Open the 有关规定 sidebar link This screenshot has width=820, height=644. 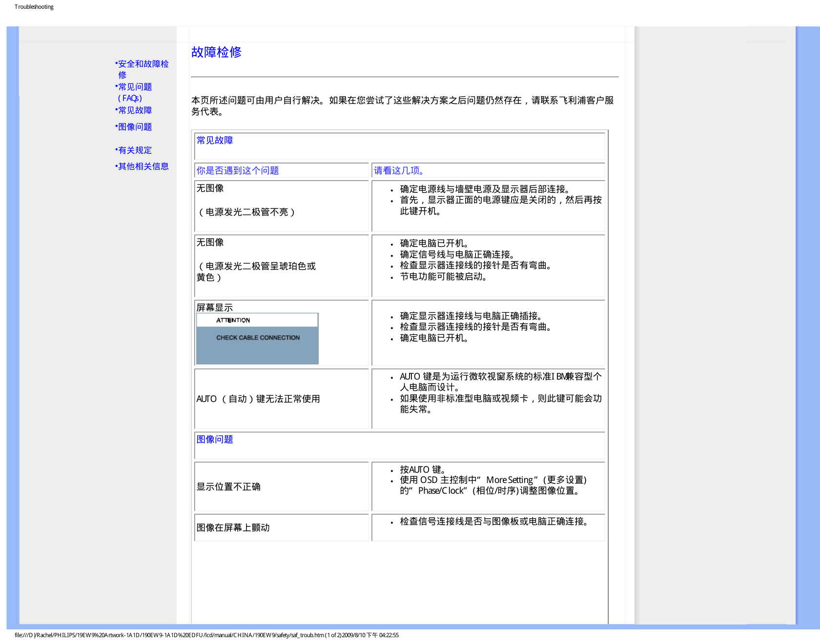pos(135,150)
